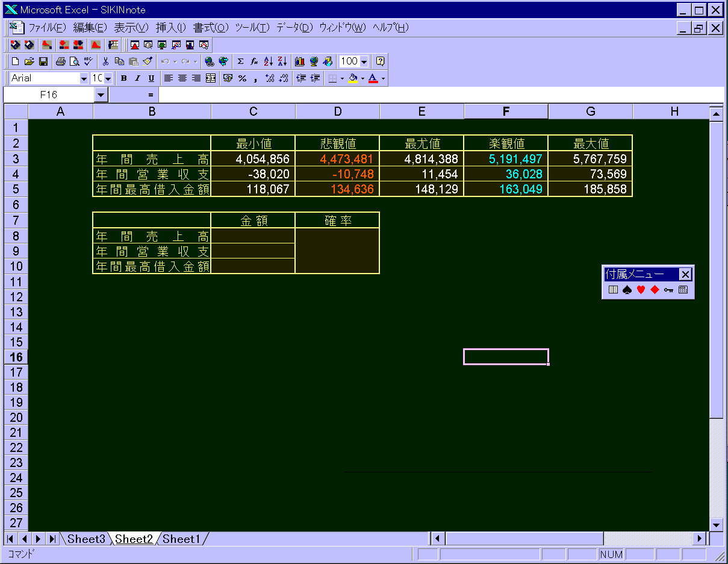The image size is (728, 564).
Task: Click the AutoSum sigma icon
Action: coord(241,61)
